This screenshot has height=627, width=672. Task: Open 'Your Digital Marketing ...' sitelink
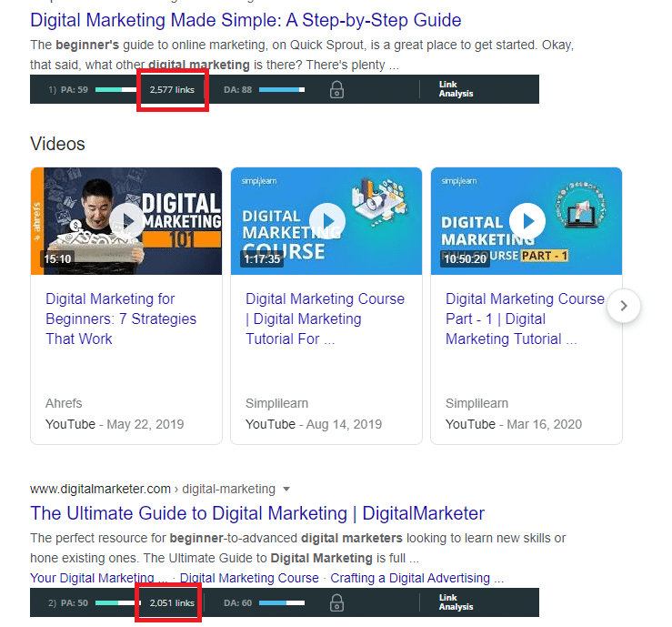coord(98,578)
